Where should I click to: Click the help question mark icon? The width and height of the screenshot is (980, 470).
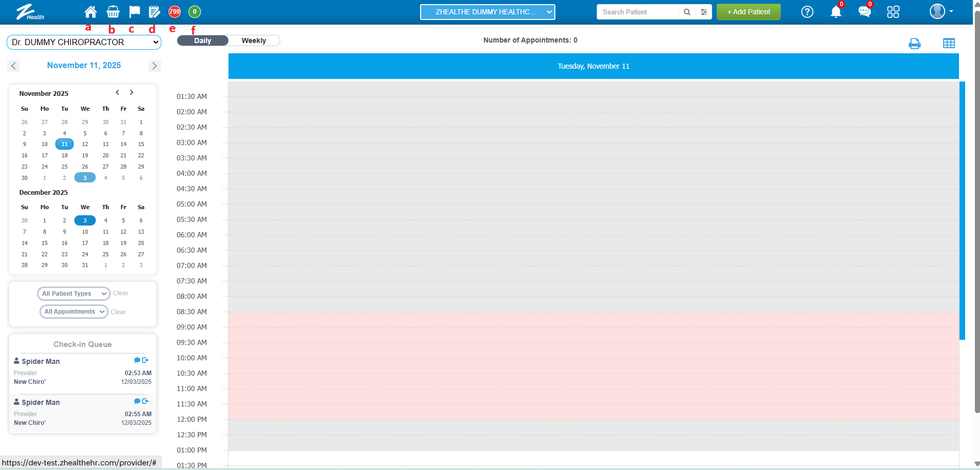pyautogui.click(x=807, y=12)
